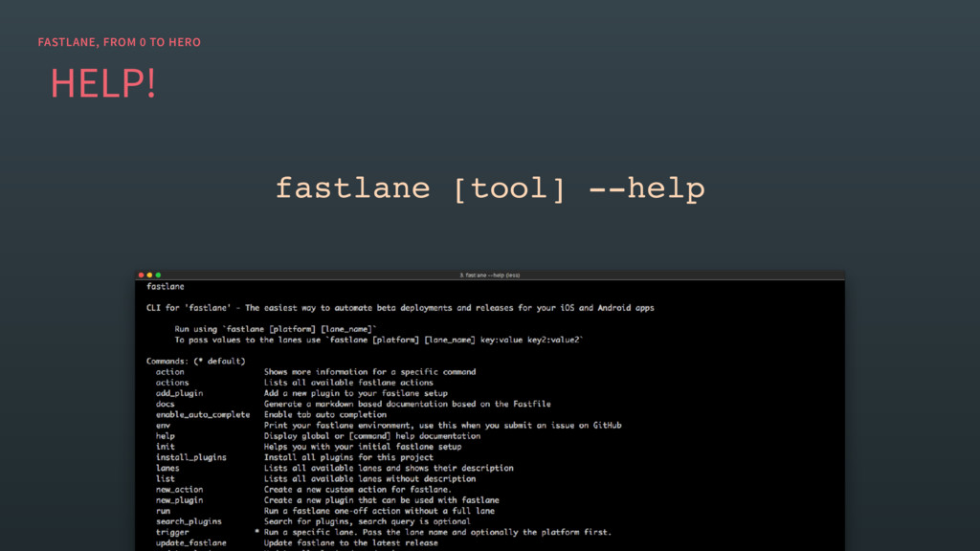Click the 'help' command name in the list

tap(165, 436)
